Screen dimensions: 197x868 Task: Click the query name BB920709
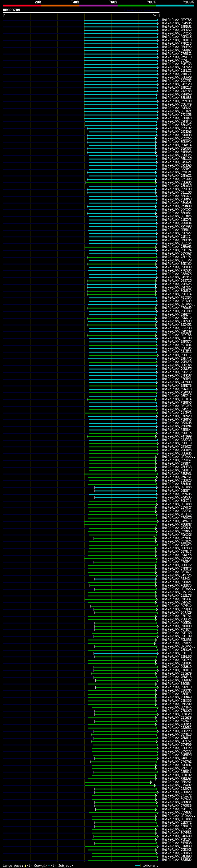[11, 10]
